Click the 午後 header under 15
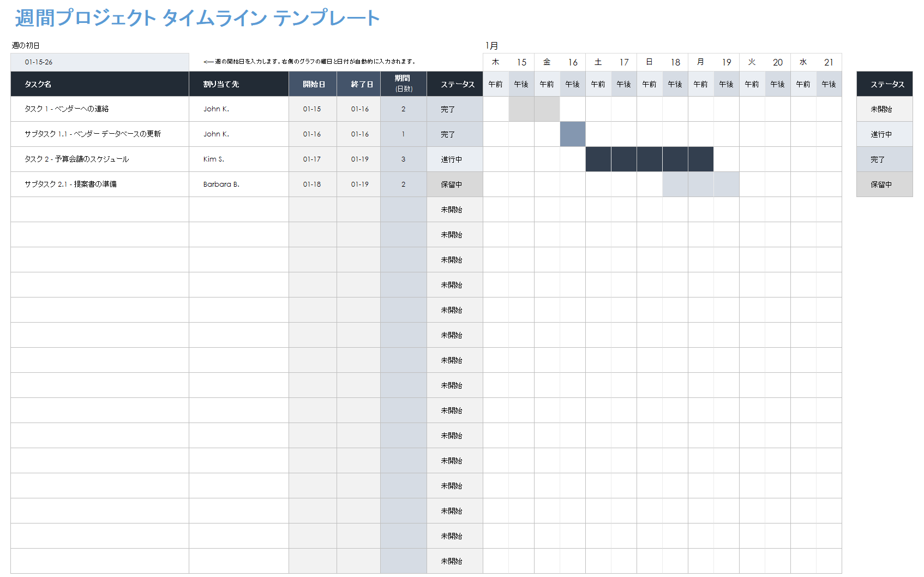Image resolution: width=924 pixels, height=577 pixels. point(521,84)
